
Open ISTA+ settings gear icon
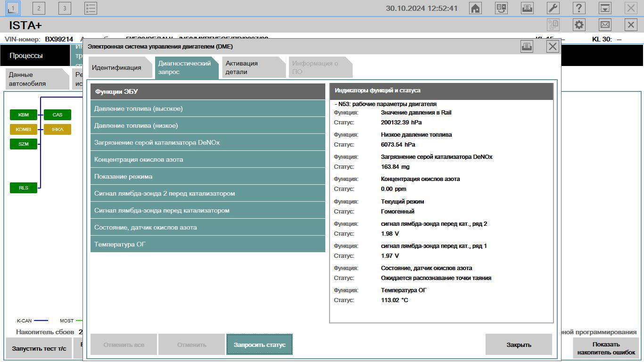(579, 25)
